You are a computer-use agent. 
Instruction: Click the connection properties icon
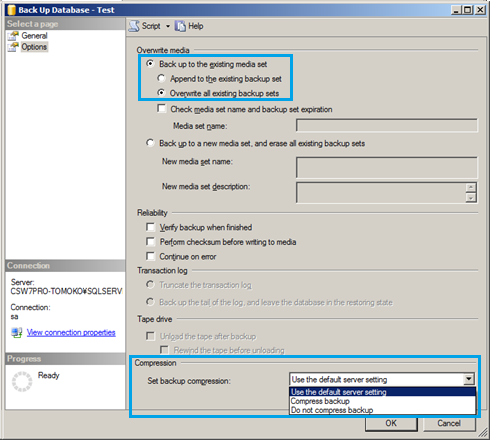click(x=17, y=332)
